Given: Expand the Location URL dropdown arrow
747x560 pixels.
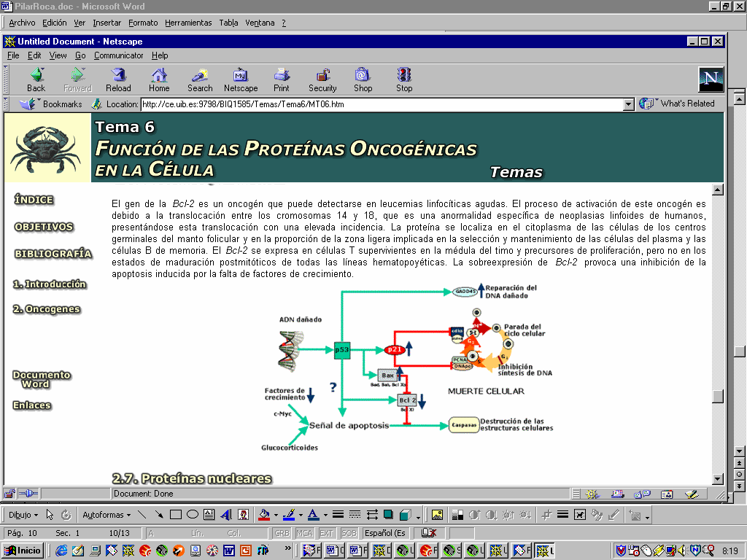Looking at the screenshot, I should click(x=629, y=104).
